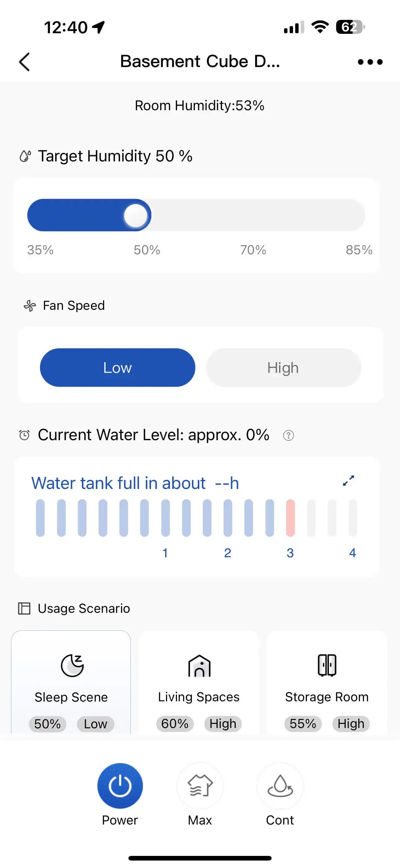Select Low fan speed
The width and height of the screenshot is (400, 868).
tap(118, 368)
